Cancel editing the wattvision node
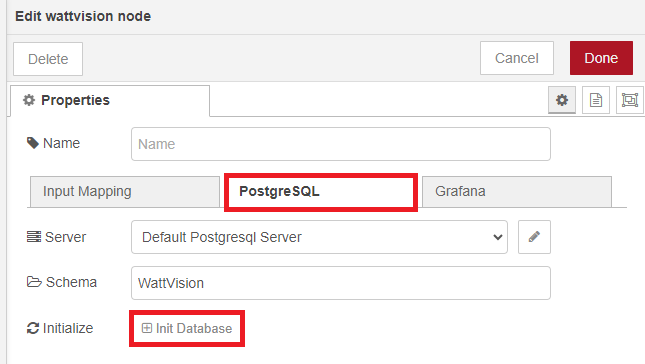645x364 pixels. [x=517, y=58]
